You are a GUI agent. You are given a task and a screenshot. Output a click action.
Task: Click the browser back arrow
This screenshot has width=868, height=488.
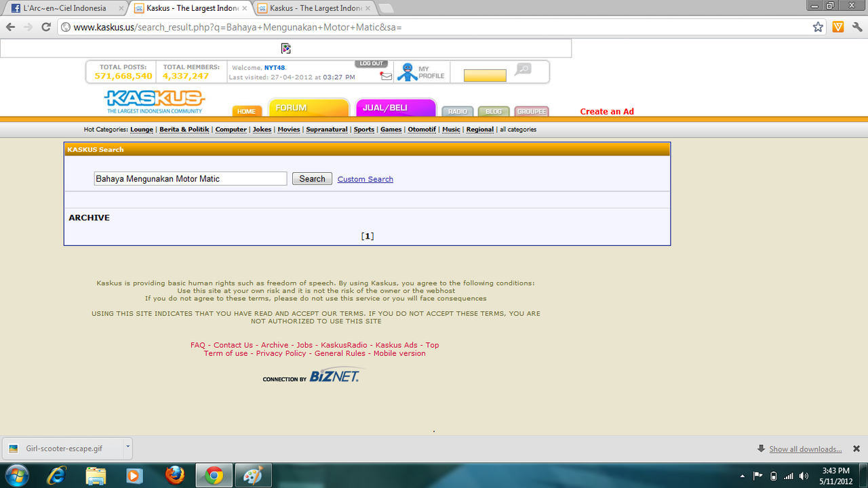point(10,27)
